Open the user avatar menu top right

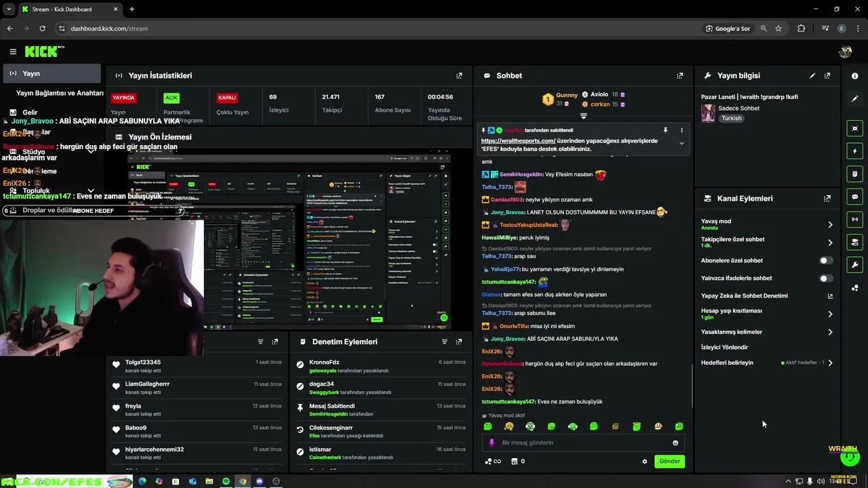pyautogui.click(x=845, y=52)
